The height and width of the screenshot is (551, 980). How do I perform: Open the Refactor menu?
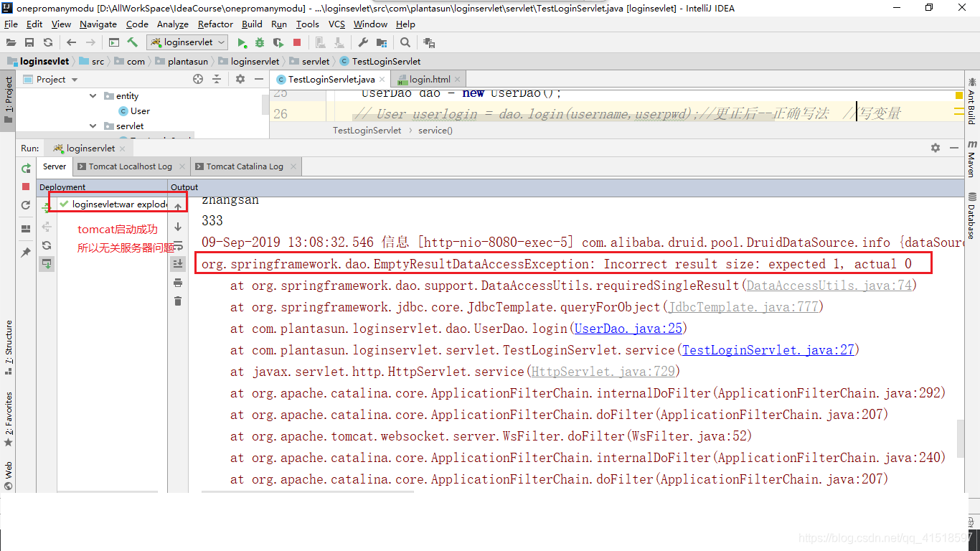[215, 24]
